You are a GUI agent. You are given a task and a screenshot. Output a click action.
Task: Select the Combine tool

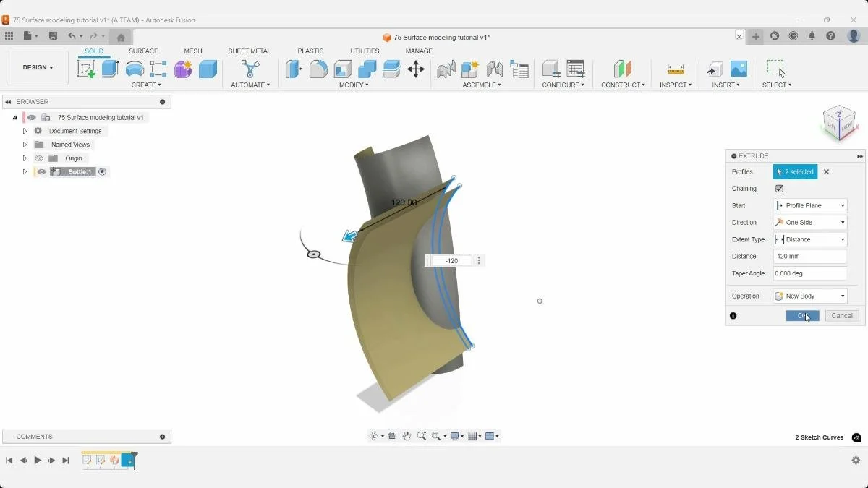[367, 69]
